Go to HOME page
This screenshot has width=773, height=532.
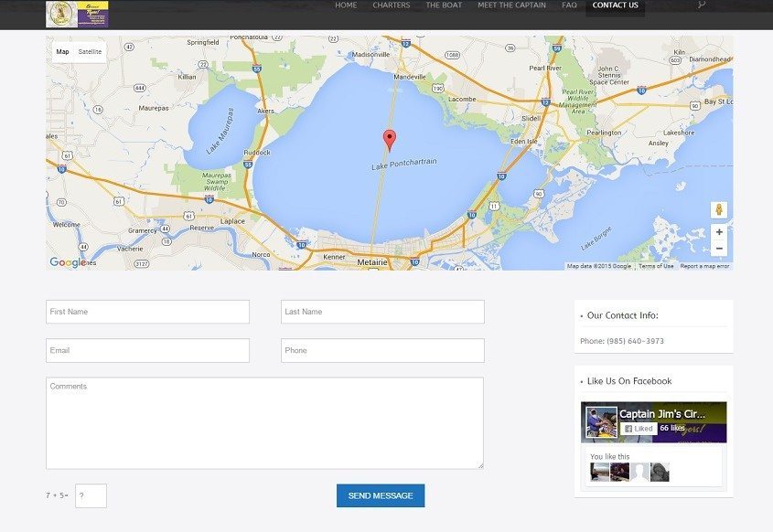[346, 5]
